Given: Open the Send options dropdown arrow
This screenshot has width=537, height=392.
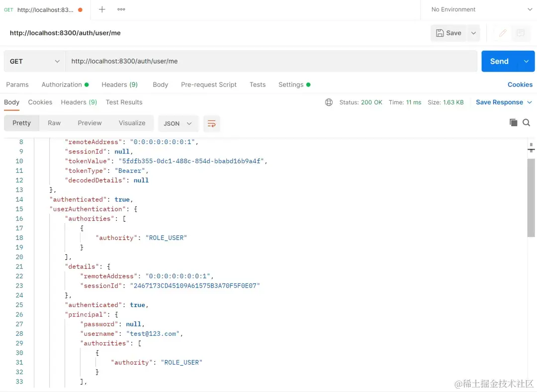Looking at the screenshot, I should [x=526, y=61].
